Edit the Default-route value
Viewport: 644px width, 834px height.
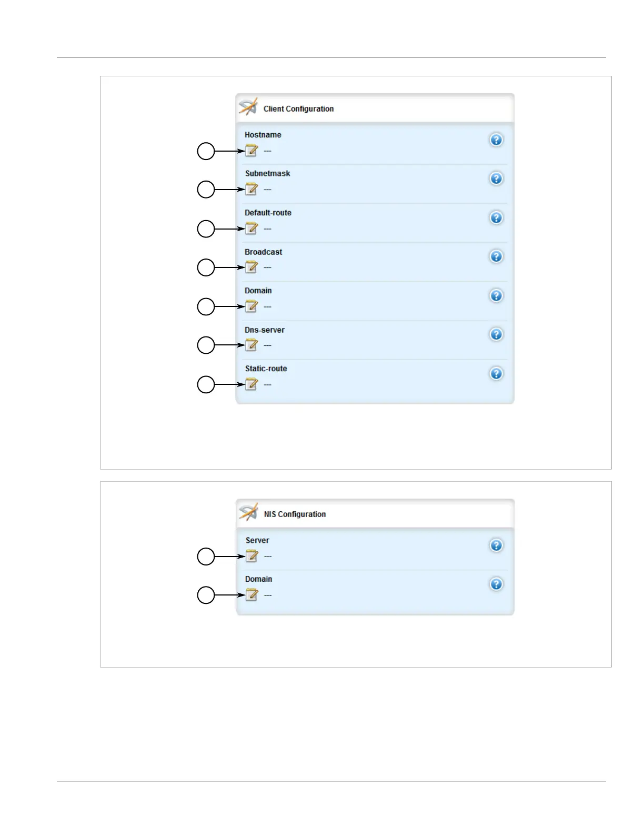(251, 229)
